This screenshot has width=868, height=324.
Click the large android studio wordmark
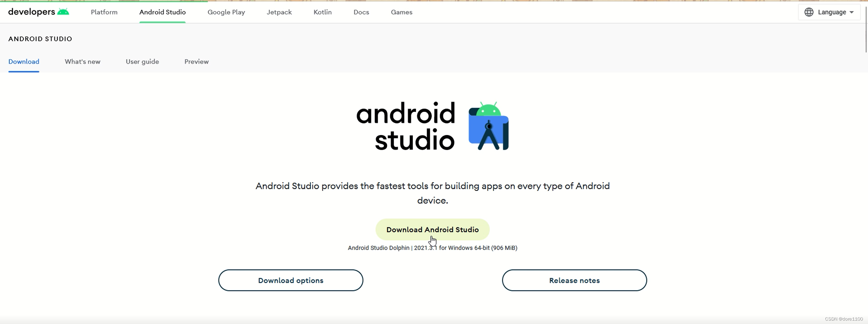(406, 126)
